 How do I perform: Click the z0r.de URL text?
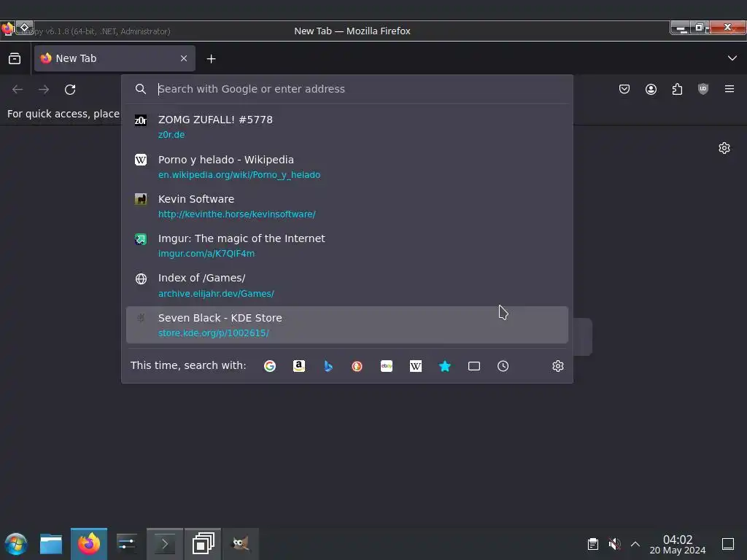[171, 135]
